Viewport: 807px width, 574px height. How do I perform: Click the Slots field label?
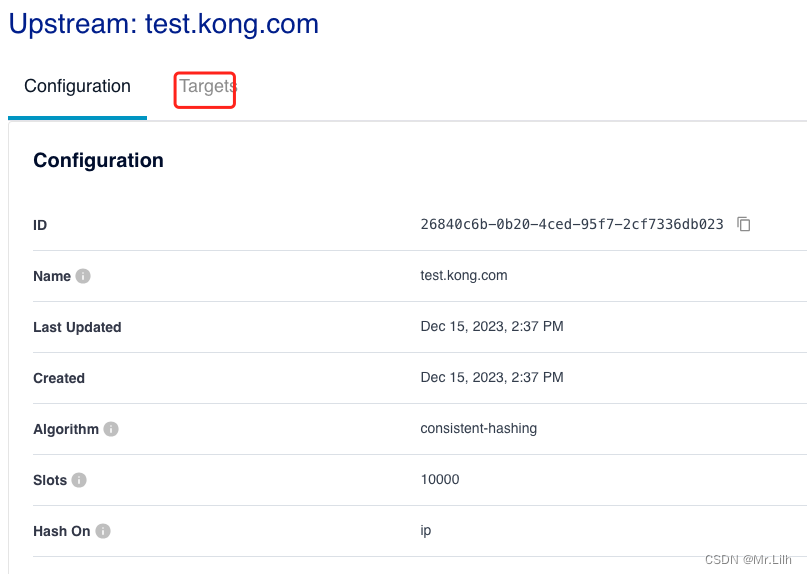click(50, 480)
